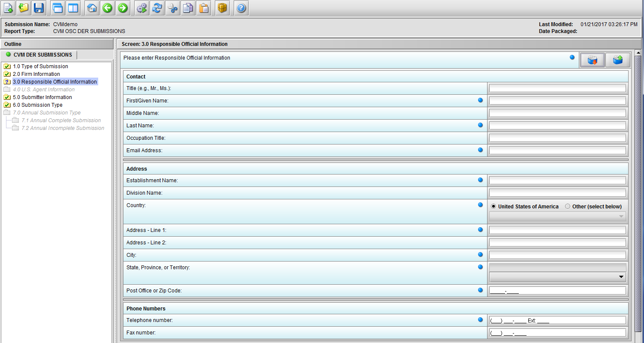Navigate back with the green left arrow
Image resolution: width=644 pixels, height=343 pixels.
pos(107,8)
